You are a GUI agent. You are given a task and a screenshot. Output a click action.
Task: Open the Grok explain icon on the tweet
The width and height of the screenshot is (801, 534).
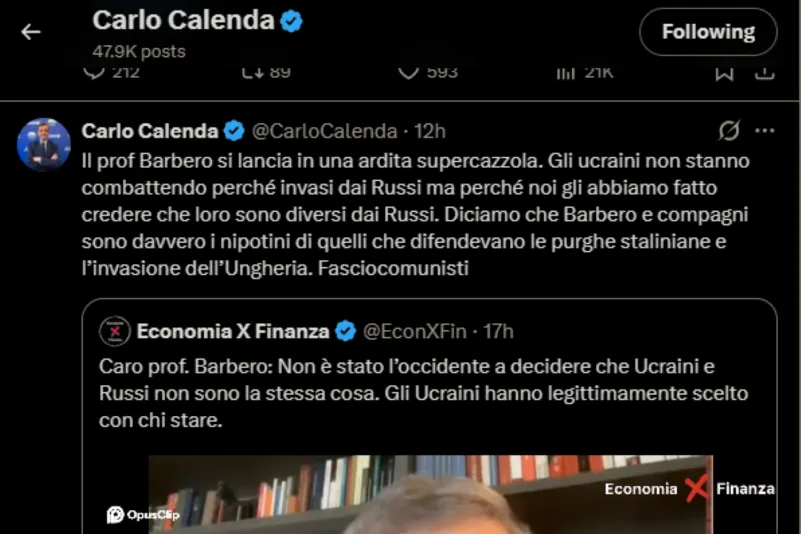pyautogui.click(x=729, y=131)
